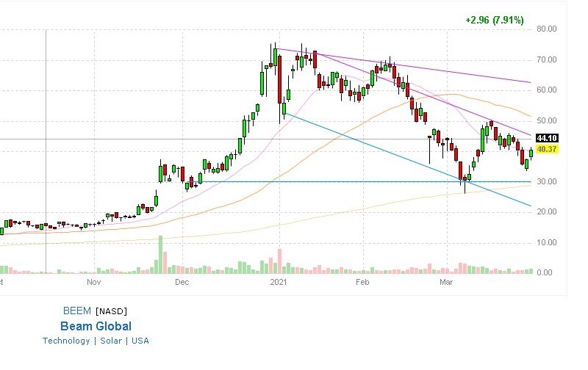Select the tall red volume bar at 2021 start
Screen dimensions: 588x370
pos(279,261)
